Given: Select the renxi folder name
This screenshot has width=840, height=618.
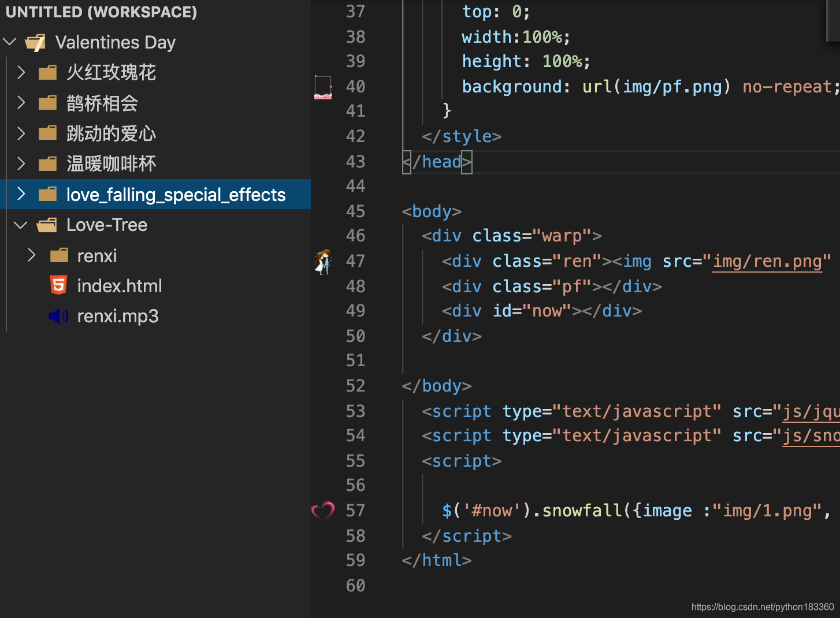Looking at the screenshot, I should point(97,256).
